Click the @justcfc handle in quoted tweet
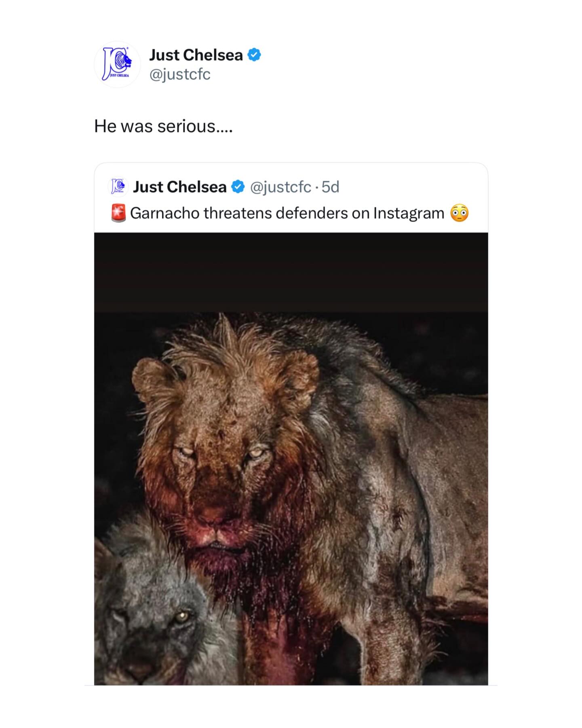Screen dimensions: 582x728 coord(280,187)
